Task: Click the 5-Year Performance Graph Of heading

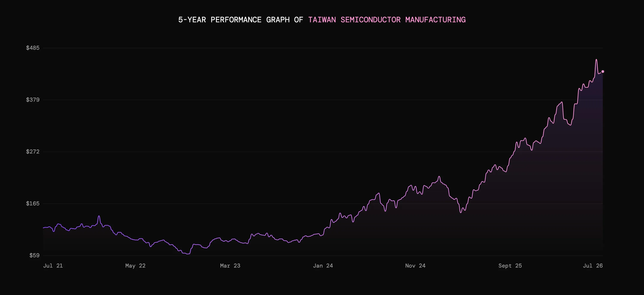Action: (240, 20)
